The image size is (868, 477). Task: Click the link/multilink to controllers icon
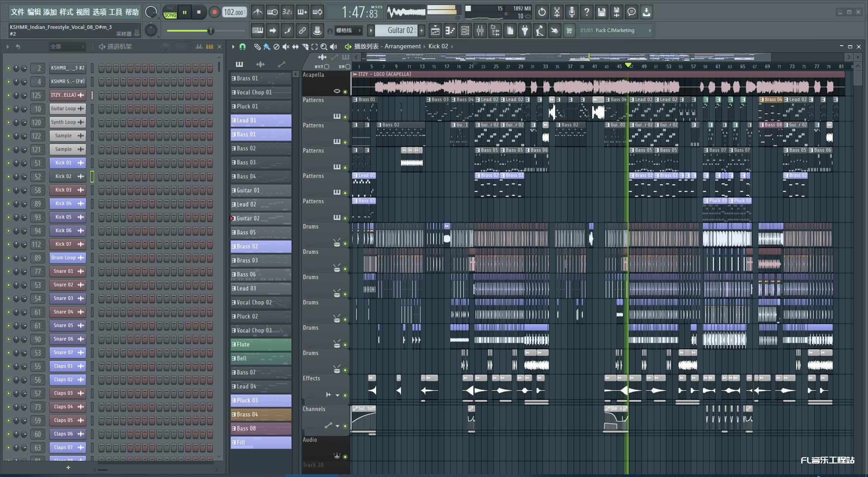tap(302, 31)
